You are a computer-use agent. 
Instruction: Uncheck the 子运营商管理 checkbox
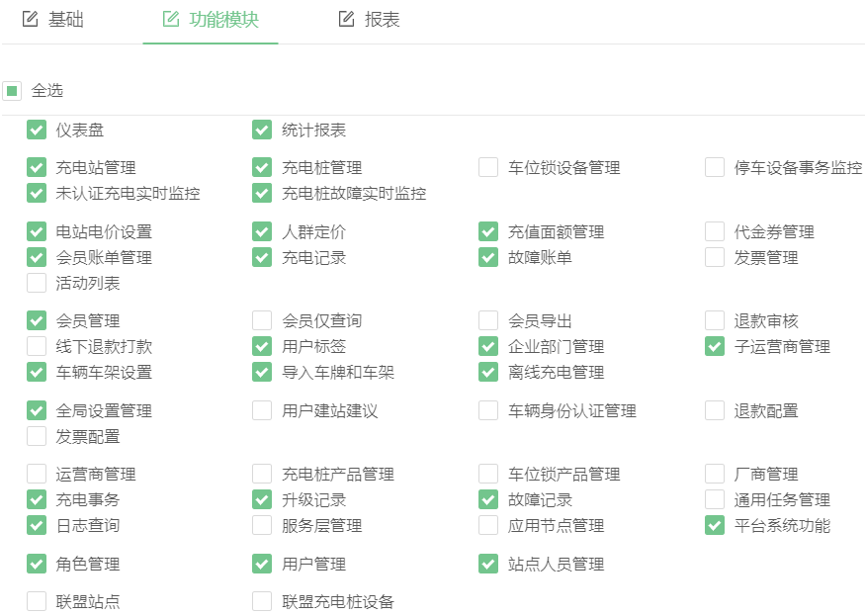coord(715,346)
